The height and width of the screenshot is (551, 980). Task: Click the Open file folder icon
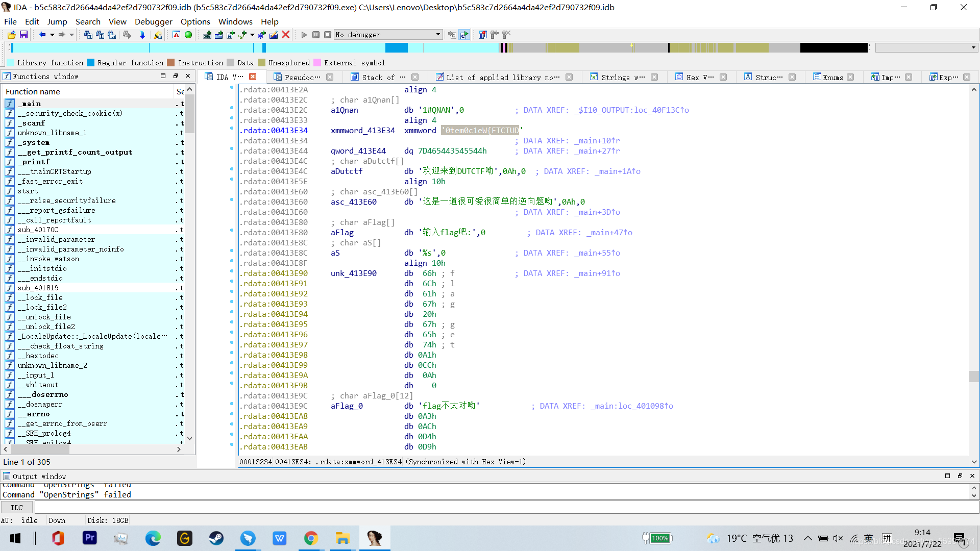(11, 35)
